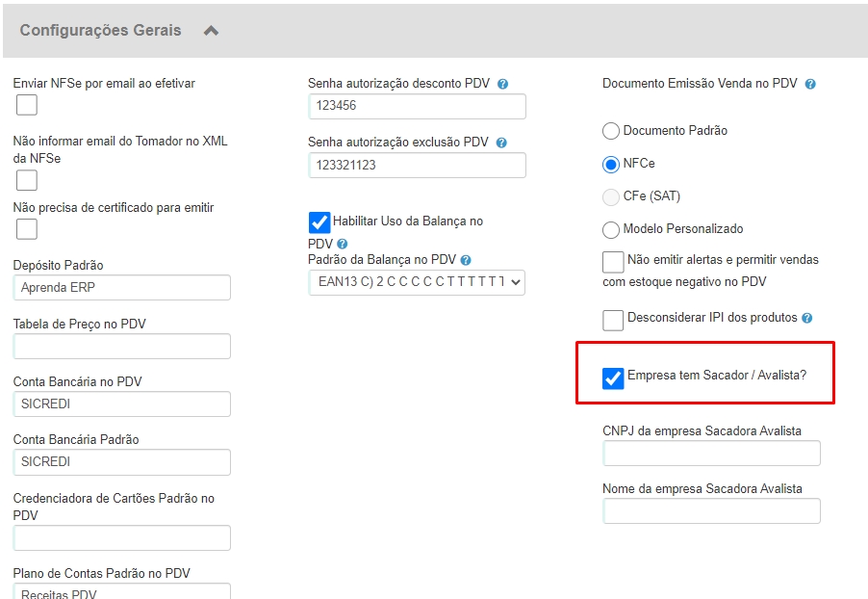Screen dimensions: 868x599
Task: Click help icon under Habilitar Uso da Balança
Action: (343, 245)
